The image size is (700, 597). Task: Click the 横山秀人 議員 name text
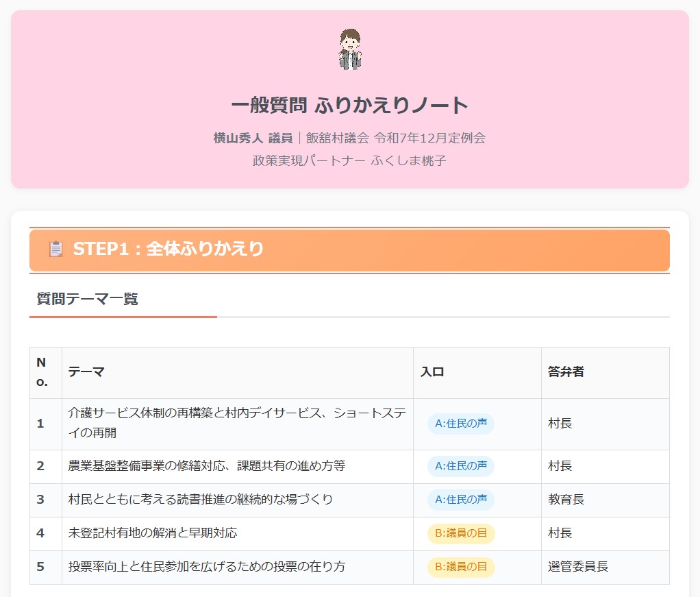tap(253, 138)
